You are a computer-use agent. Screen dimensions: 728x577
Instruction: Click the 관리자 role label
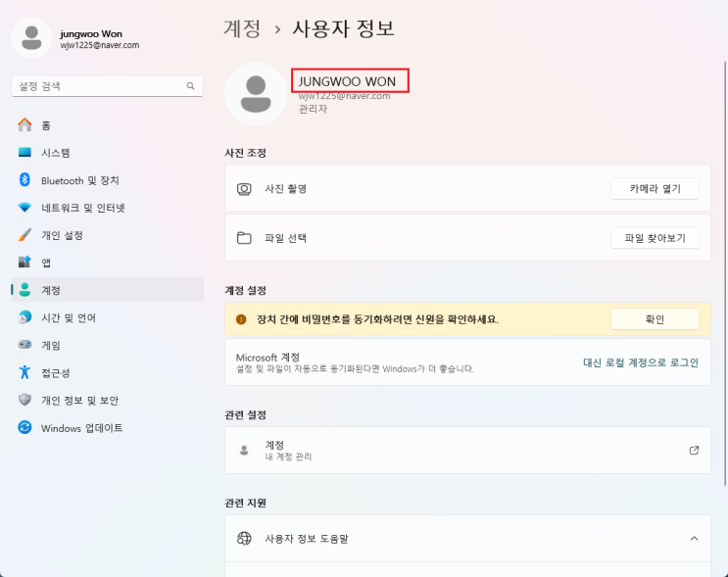(313, 109)
